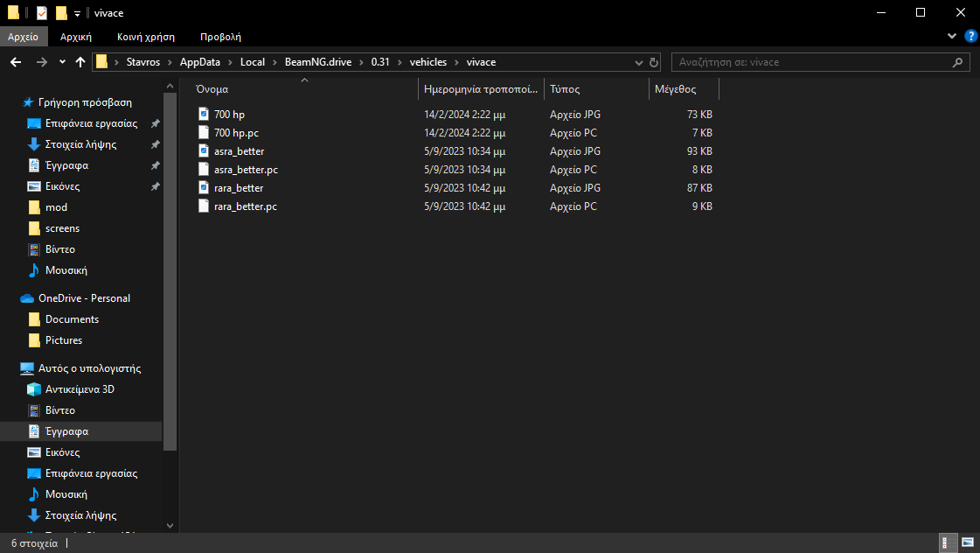Viewport: 980px width, 553px height.
Task: Select the rara_better.pc file icon
Action: point(203,206)
